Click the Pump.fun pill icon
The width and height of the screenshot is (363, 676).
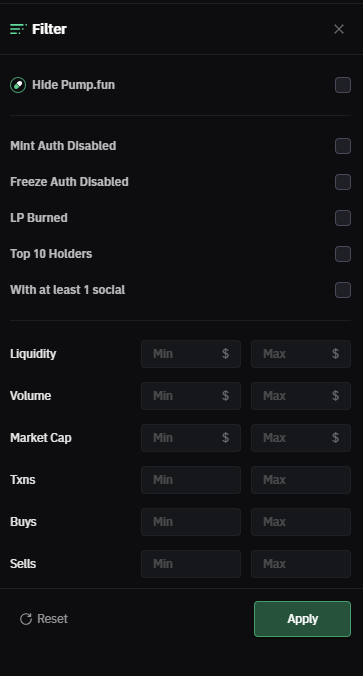tap(18, 85)
